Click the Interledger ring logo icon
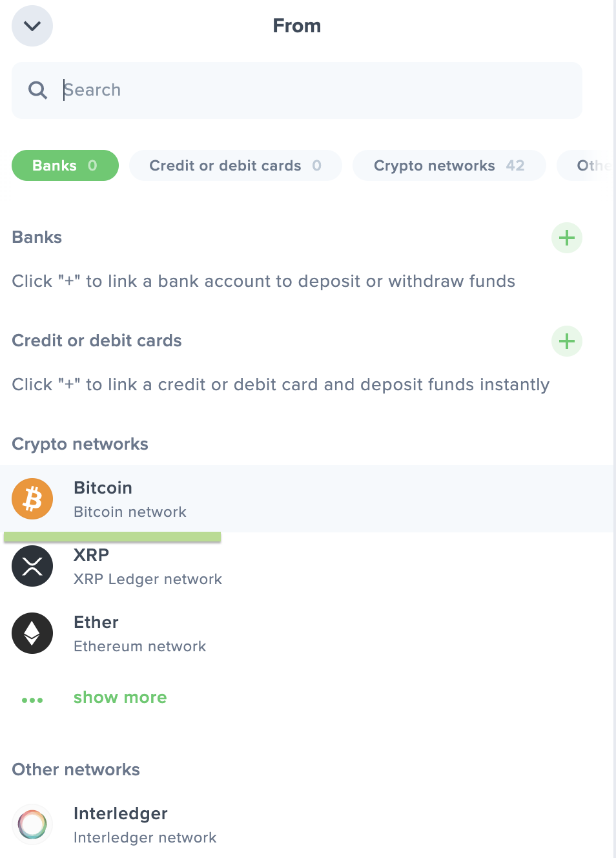The height and width of the screenshot is (858, 616). [x=32, y=824]
